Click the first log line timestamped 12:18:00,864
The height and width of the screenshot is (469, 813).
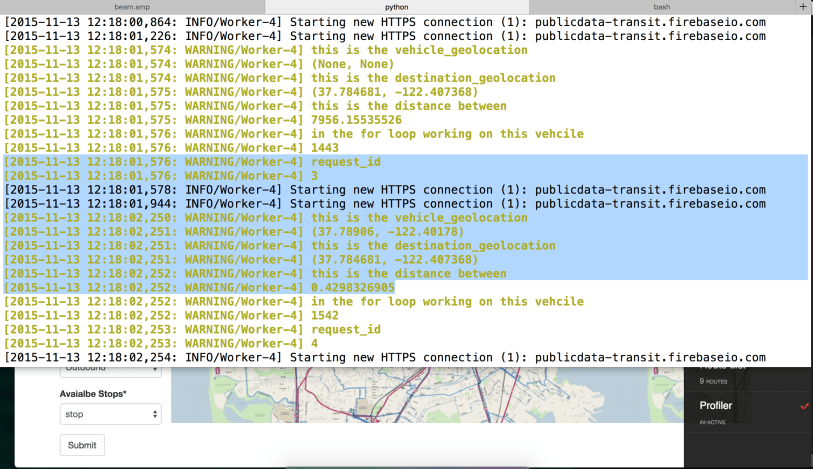pyautogui.click(x=385, y=22)
